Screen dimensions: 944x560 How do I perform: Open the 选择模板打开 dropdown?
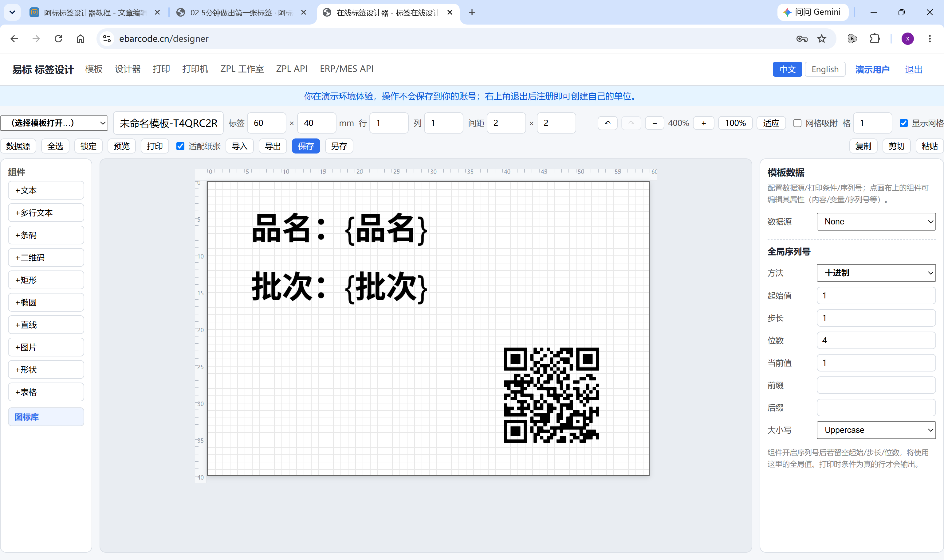coord(54,123)
